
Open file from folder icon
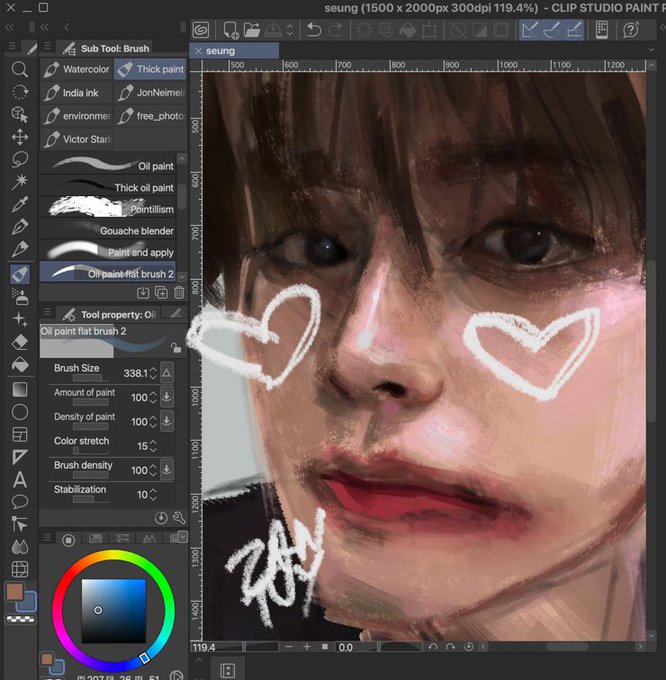[251, 30]
